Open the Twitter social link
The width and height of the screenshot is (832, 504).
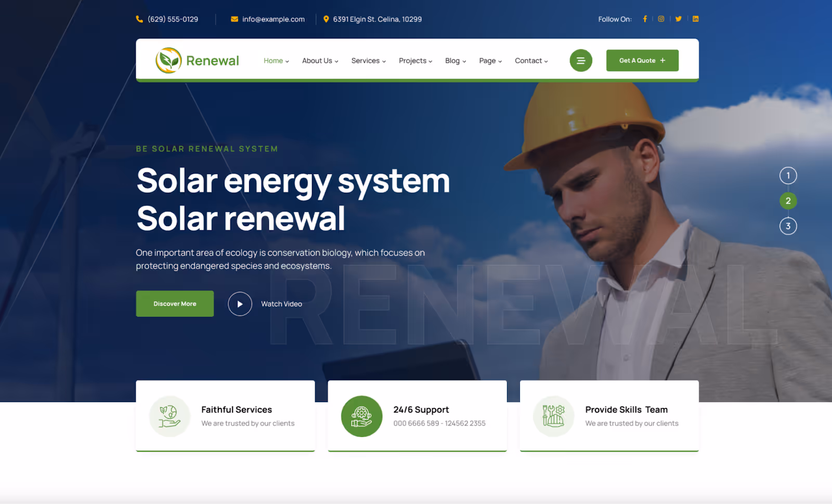tap(678, 19)
